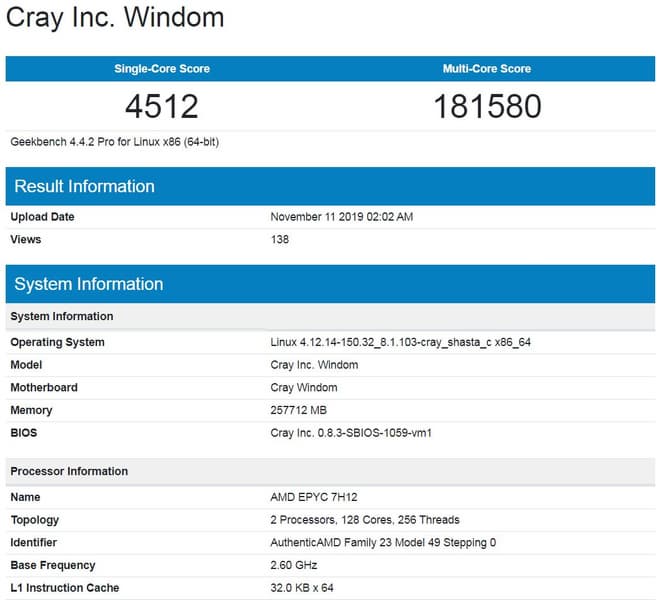Click the Views count 138
Viewport: 659px width, 600px height.
280,240
